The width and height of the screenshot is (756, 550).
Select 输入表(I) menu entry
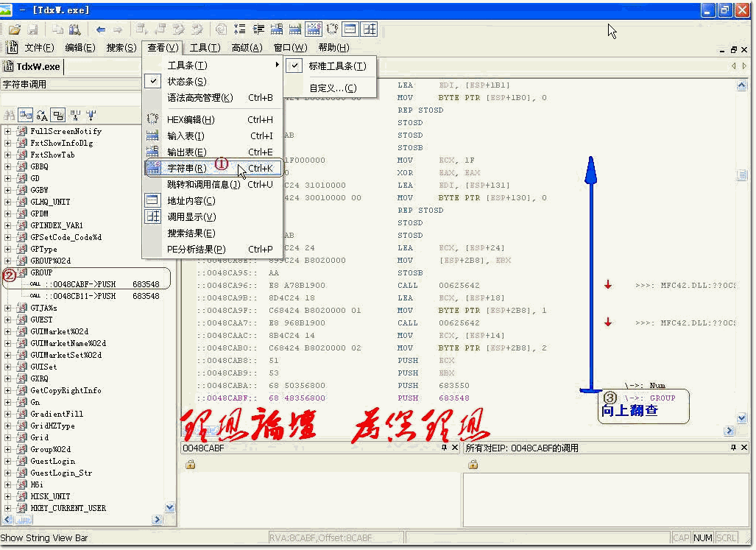(x=213, y=136)
